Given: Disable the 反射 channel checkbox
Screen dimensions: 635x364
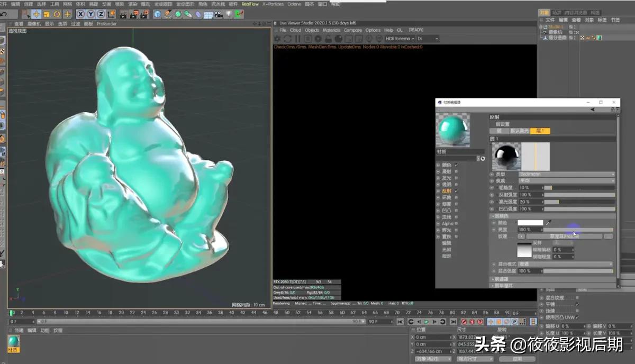Looking at the screenshot, I should [x=456, y=191].
